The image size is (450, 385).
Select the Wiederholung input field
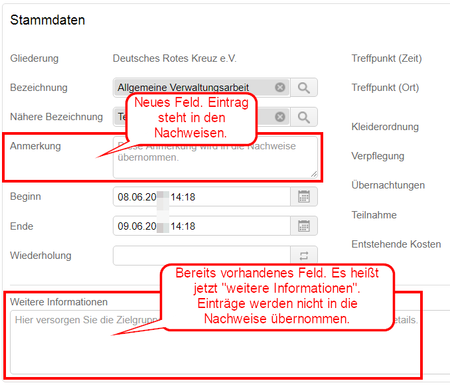tap(202, 256)
